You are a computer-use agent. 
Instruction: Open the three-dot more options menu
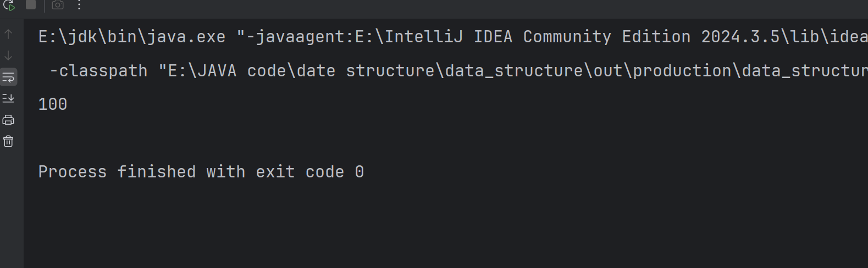(79, 5)
